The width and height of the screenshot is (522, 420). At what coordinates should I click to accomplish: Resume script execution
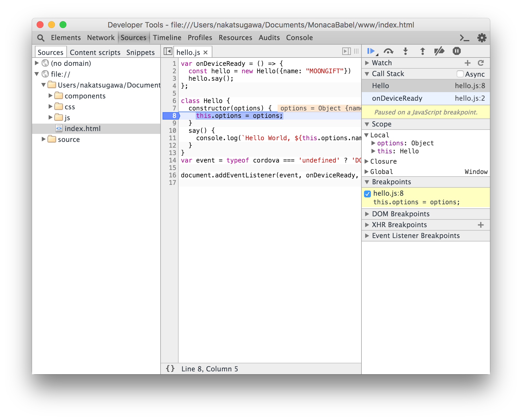371,51
